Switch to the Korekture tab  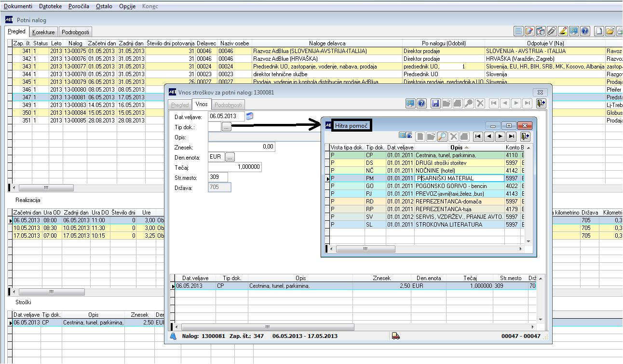coord(44,32)
